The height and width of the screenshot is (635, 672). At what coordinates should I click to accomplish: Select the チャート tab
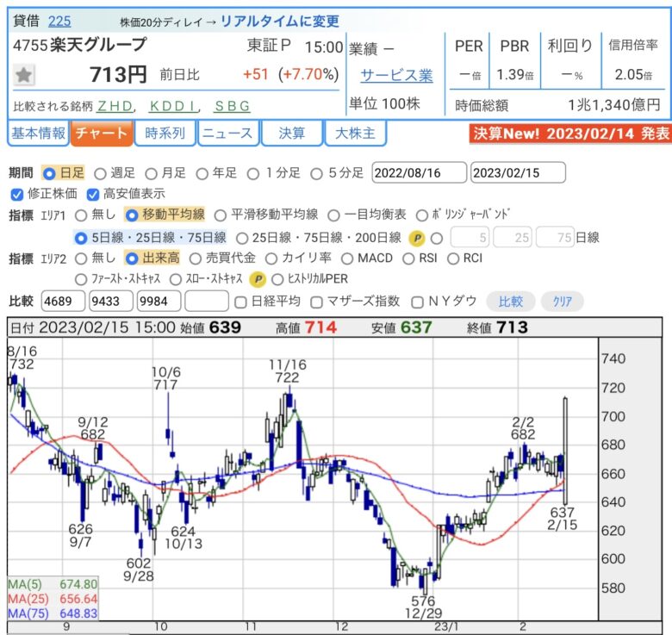[x=102, y=134]
